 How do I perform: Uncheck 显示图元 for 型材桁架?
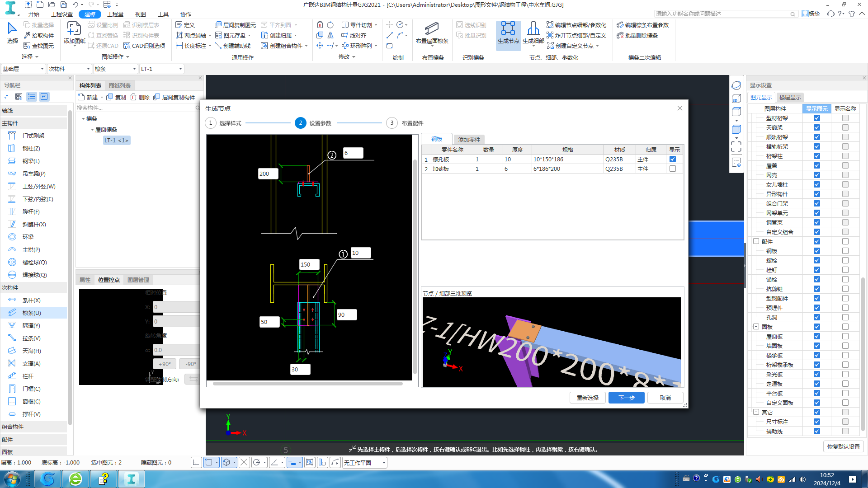point(816,118)
